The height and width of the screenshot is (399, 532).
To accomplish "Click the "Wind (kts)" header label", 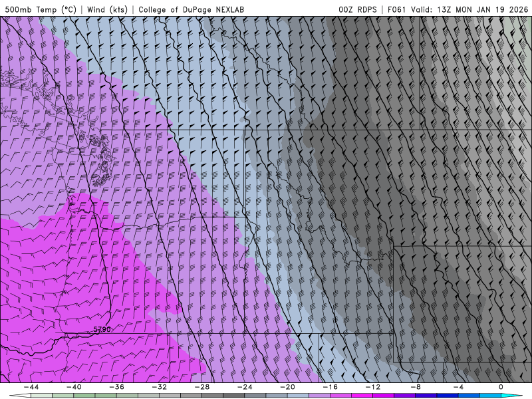I will [107, 9].
